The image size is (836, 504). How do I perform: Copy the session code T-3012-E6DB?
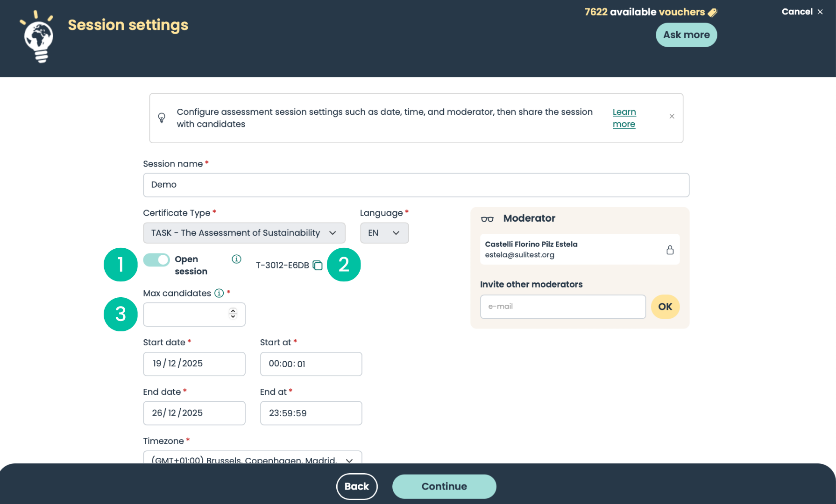tap(318, 266)
